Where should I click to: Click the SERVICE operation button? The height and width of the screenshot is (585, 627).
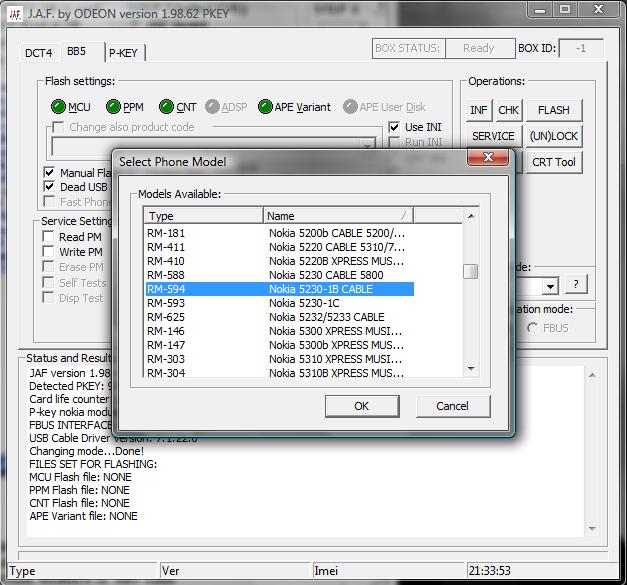point(493,136)
